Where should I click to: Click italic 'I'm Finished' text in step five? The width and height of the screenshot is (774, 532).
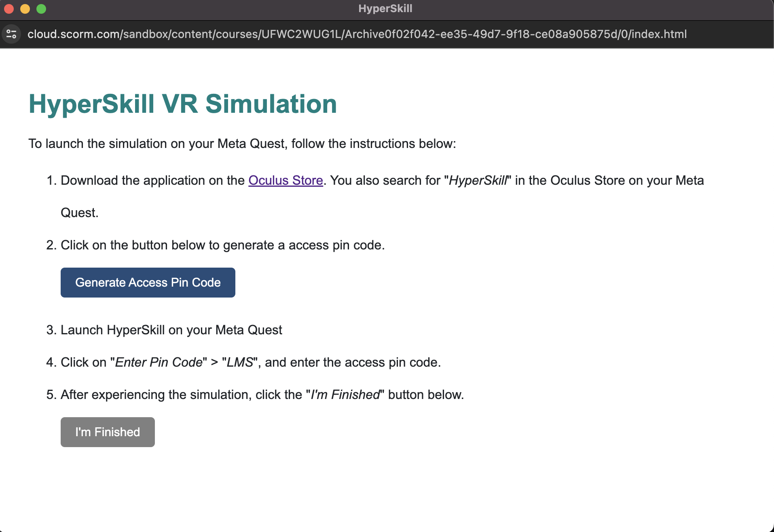click(x=345, y=395)
